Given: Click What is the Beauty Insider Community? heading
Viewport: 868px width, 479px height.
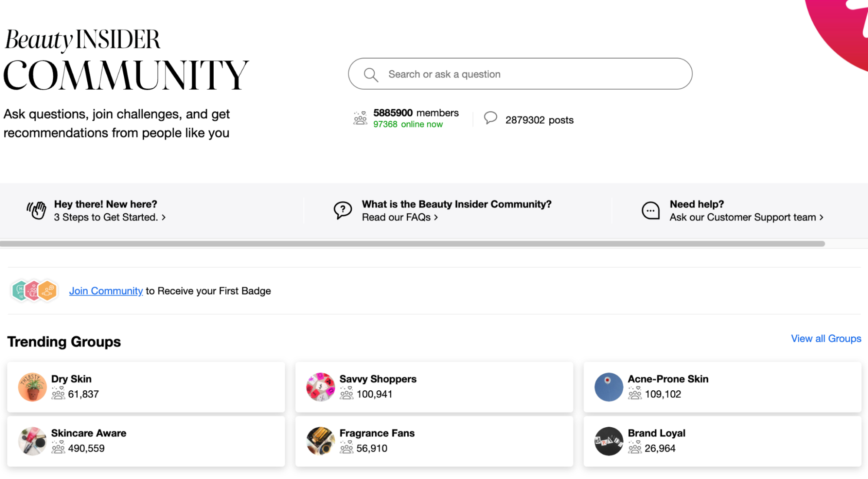Looking at the screenshot, I should [456, 204].
